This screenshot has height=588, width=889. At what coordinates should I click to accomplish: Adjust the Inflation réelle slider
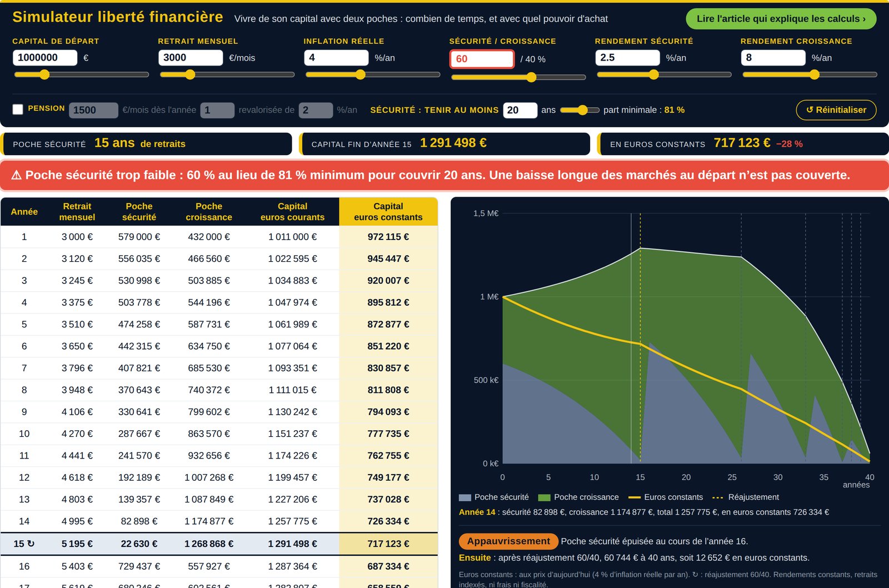pyautogui.click(x=372, y=74)
